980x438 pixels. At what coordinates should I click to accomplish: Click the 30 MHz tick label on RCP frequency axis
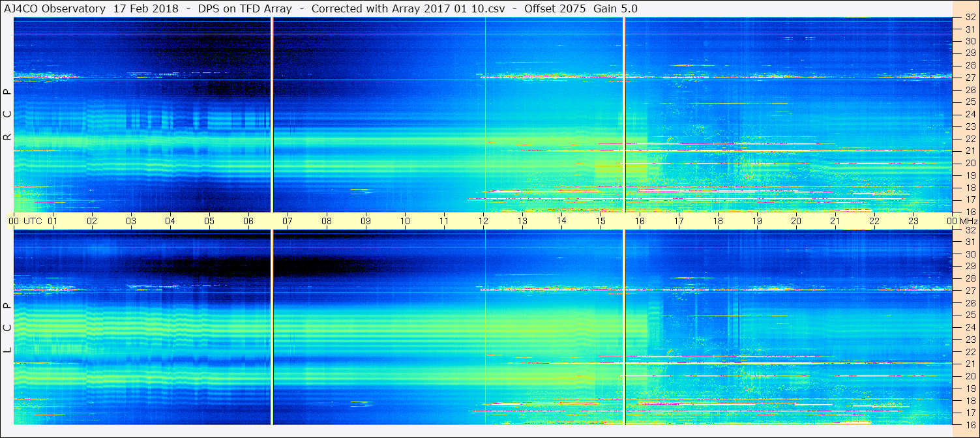click(970, 40)
